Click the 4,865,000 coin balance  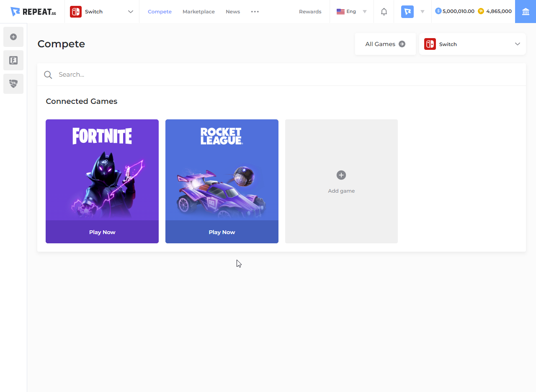499,11
